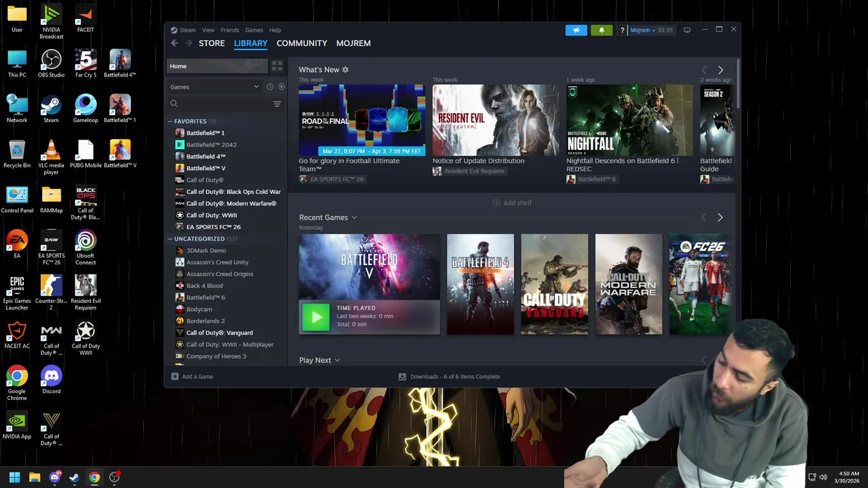This screenshot has height=488, width=868.
Task: Select Battlefield 4 cover in Recent Games
Action: (x=480, y=284)
